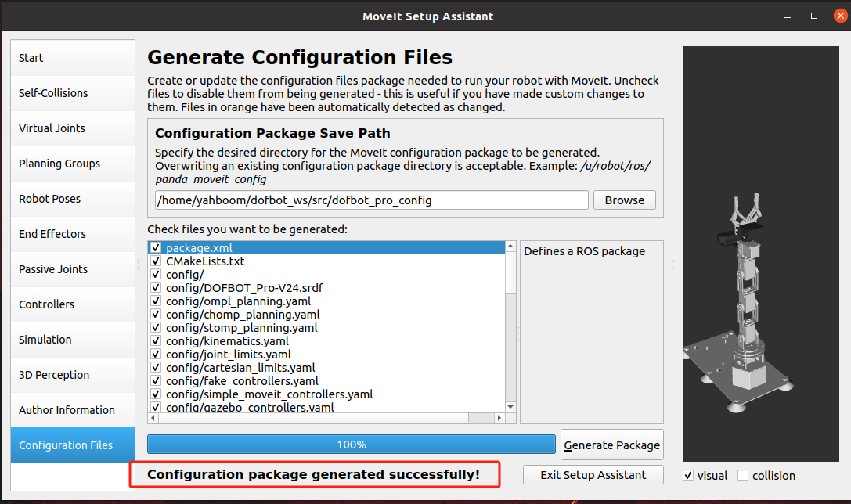Toggle config/gazebo_controllers.yaml checkbox
This screenshot has width=851, height=504.
point(156,407)
